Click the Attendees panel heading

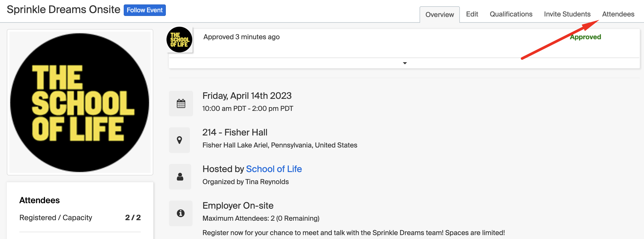pyautogui.click(x=39, y=200)
